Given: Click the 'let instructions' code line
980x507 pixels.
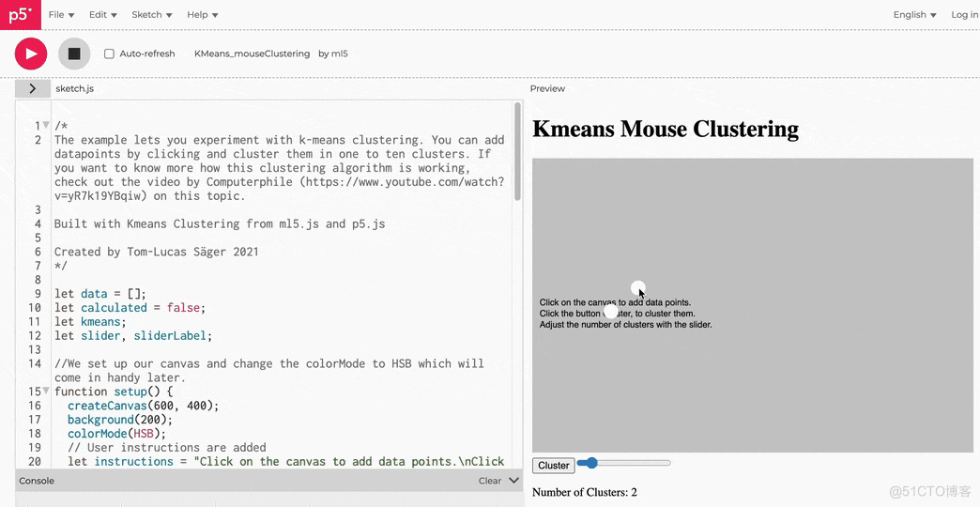Looking at the screenshot, I should 285,461.
